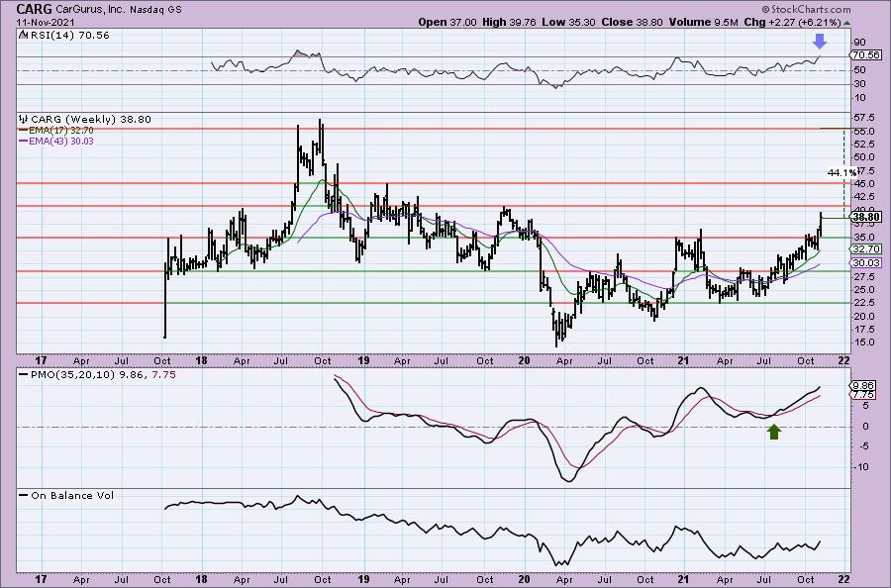Click the 44.1% upside target label
Image resolution: width=891 pixels, height=588 pixels.
[x=842, y=172]
